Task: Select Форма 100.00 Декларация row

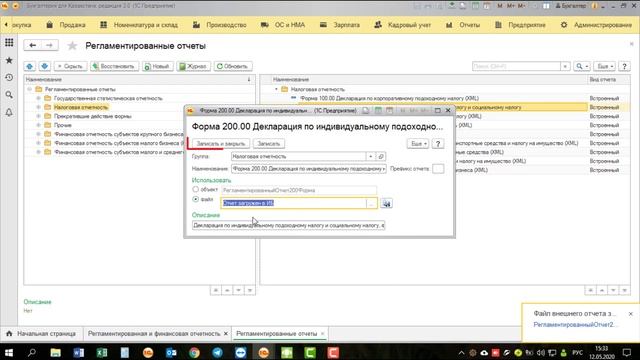Action: click(444, 98)
